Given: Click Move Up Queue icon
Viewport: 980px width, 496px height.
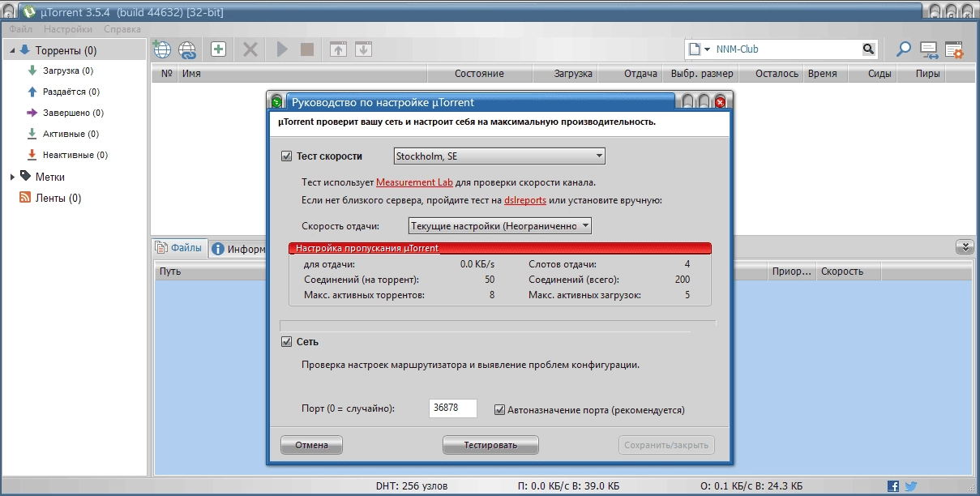Looking at the screenshot, I should click(x=339, y=49).
